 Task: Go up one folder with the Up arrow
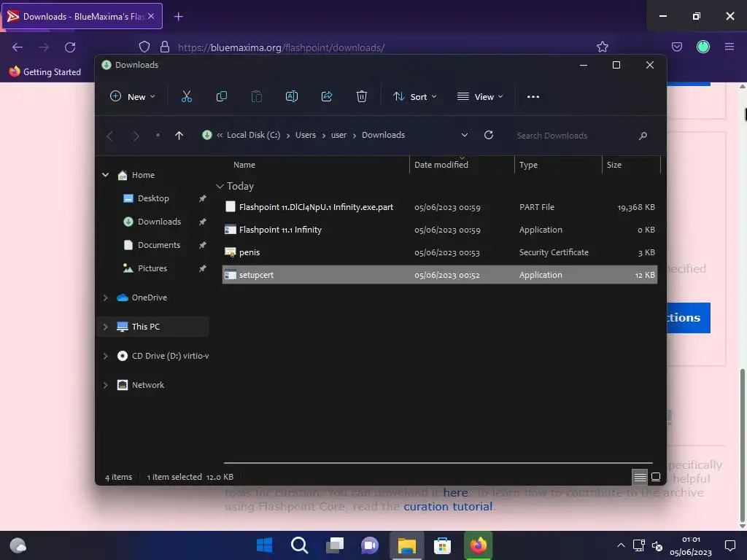(179, 136)
